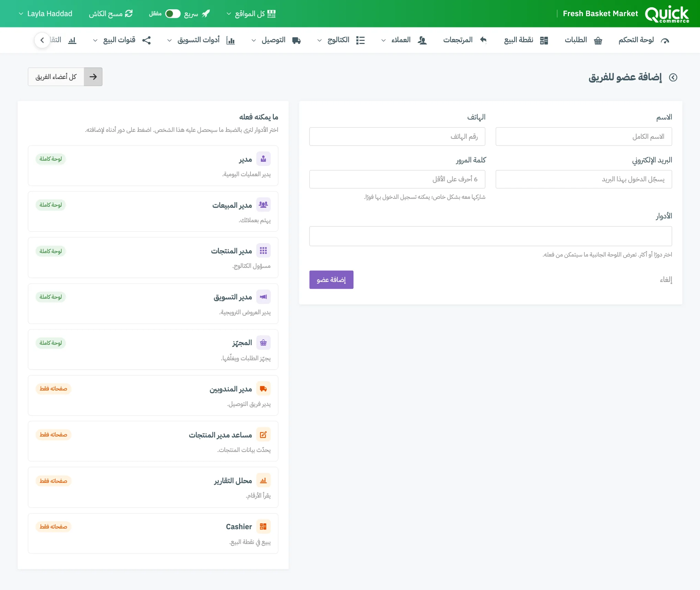Viewport: 700px width, 590px height.
Task: Expand the customers menu chevron
Action: pos(383,41)
